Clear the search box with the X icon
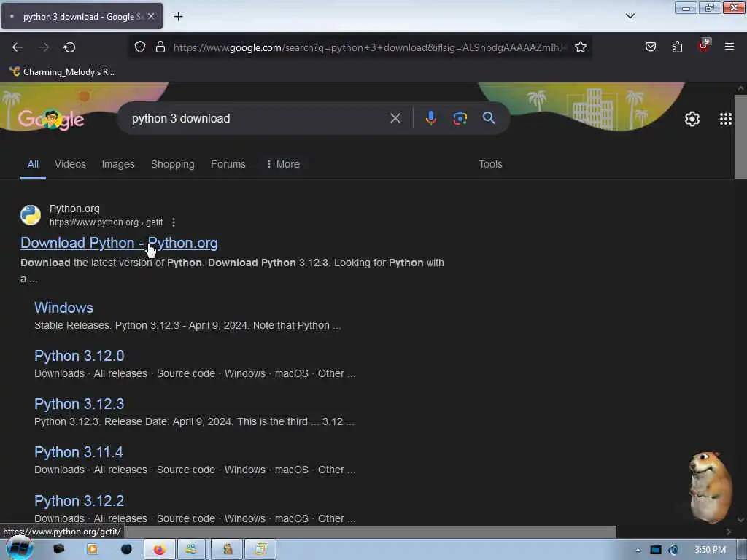The width and height of the screenshot is (747, 560). tap(395, 118)
